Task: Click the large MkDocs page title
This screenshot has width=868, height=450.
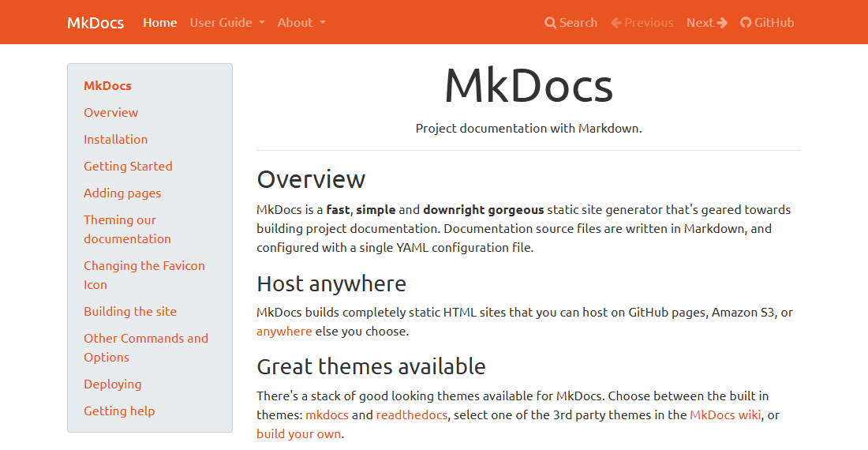Action: click(x=529, y=86)
